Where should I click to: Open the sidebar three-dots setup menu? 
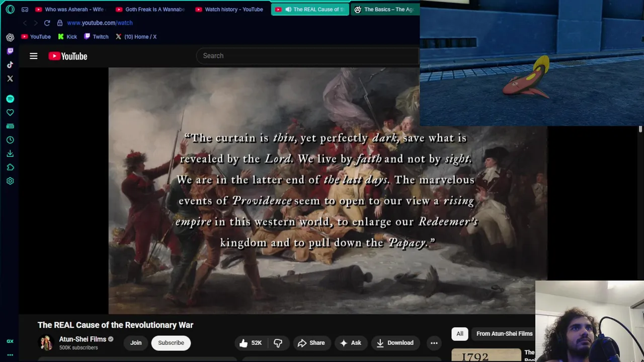pos(10,354)
